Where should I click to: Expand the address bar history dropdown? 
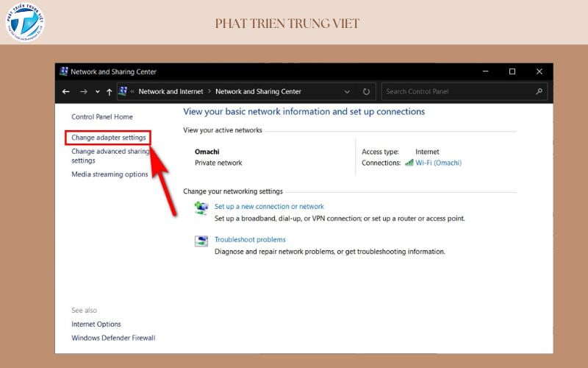click(x=347, y=92)
